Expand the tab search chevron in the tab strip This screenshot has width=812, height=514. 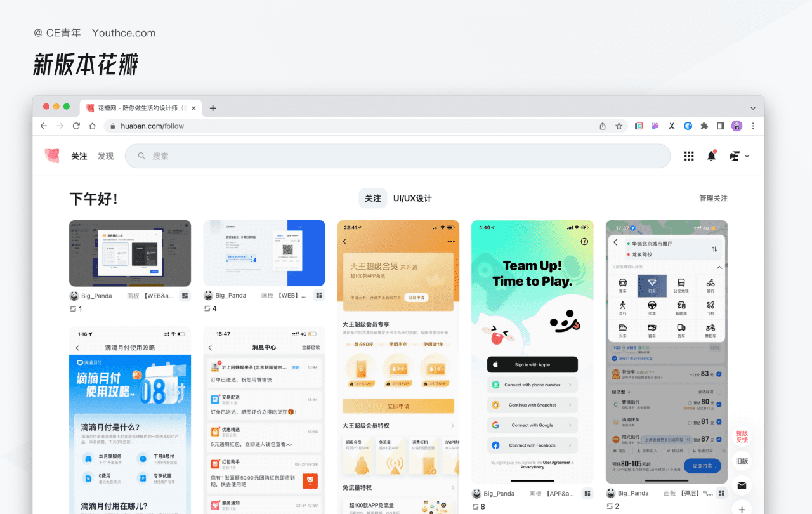753,109
